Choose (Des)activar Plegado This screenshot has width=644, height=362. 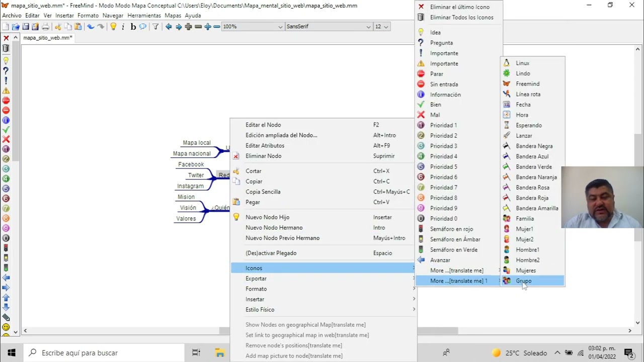pyautogui.click(x=324, y=253)
